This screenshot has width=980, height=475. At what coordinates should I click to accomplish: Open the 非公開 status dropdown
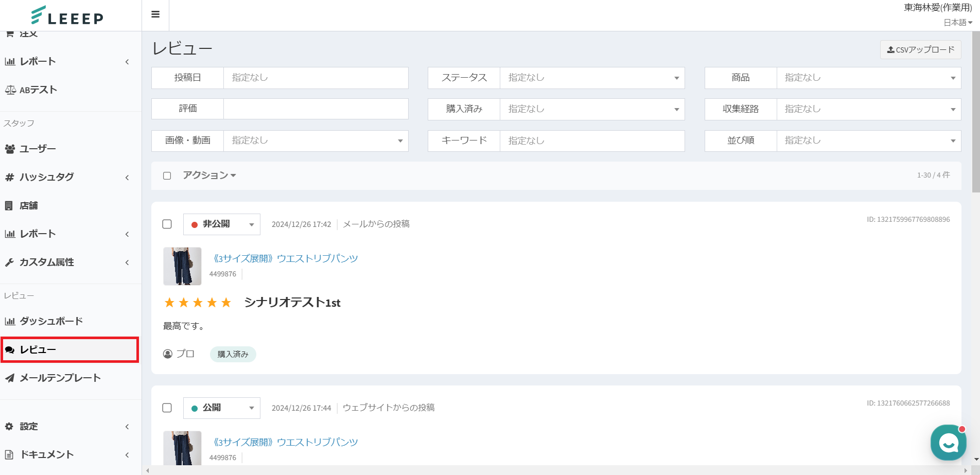point(222,224)
